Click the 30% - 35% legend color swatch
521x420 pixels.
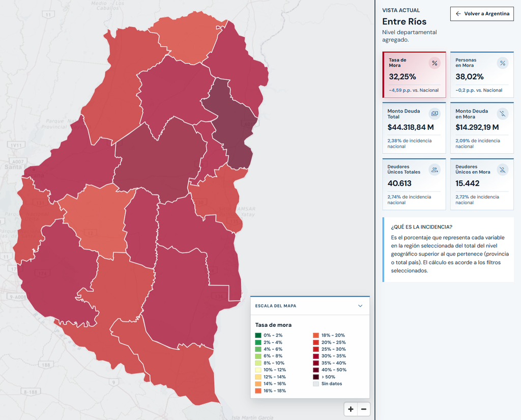coord(315,356)
